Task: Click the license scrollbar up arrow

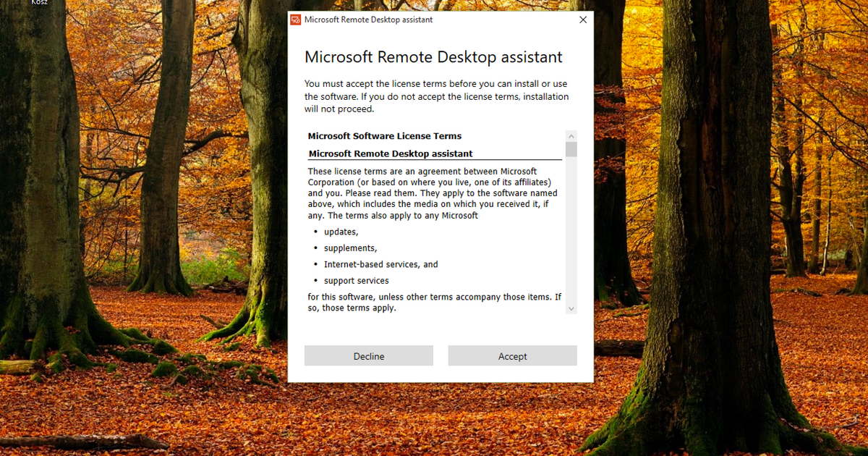Action: 571,135
